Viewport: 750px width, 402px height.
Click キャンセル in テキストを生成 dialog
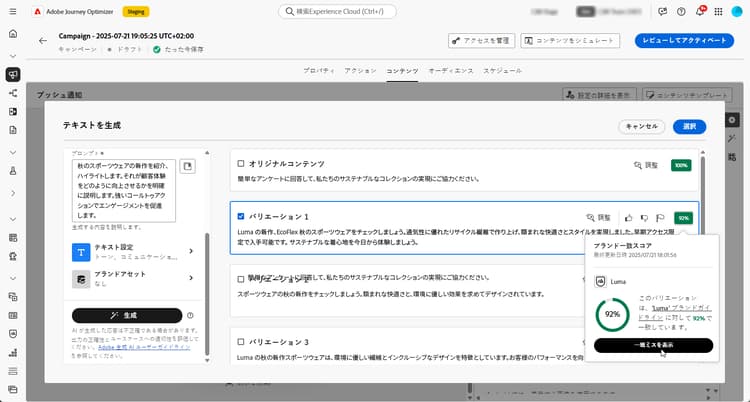pos(641,127)
